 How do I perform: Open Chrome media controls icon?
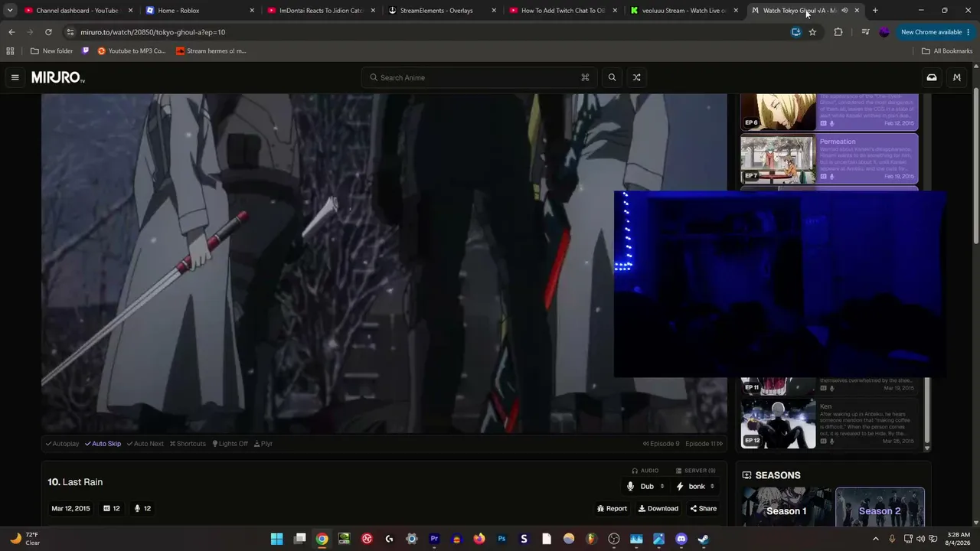(865, 32)
